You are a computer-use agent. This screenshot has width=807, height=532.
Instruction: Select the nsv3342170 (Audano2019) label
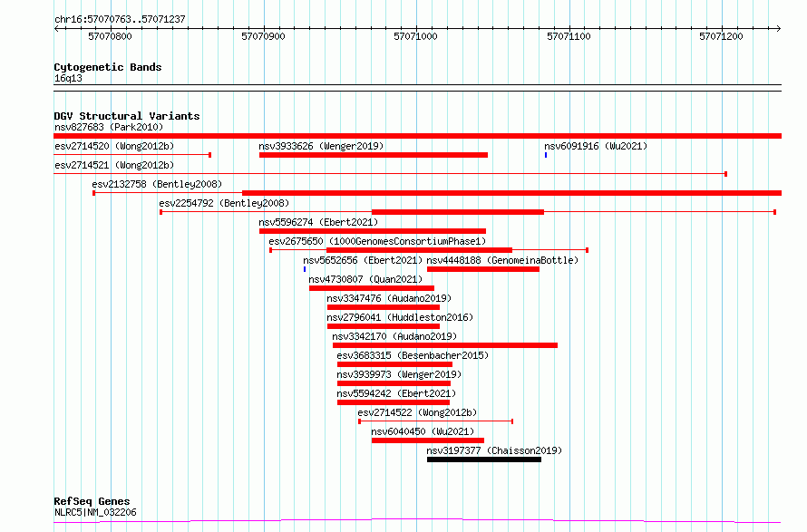394,336
